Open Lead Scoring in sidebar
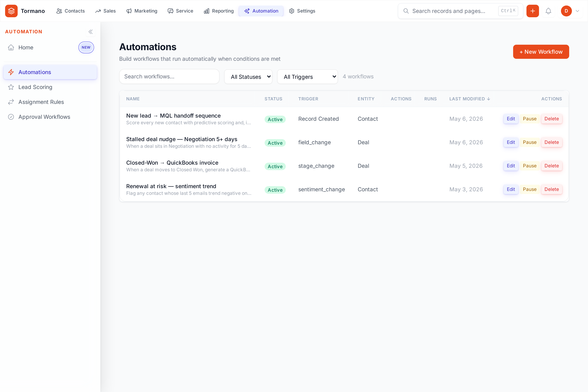 [50, 87]
